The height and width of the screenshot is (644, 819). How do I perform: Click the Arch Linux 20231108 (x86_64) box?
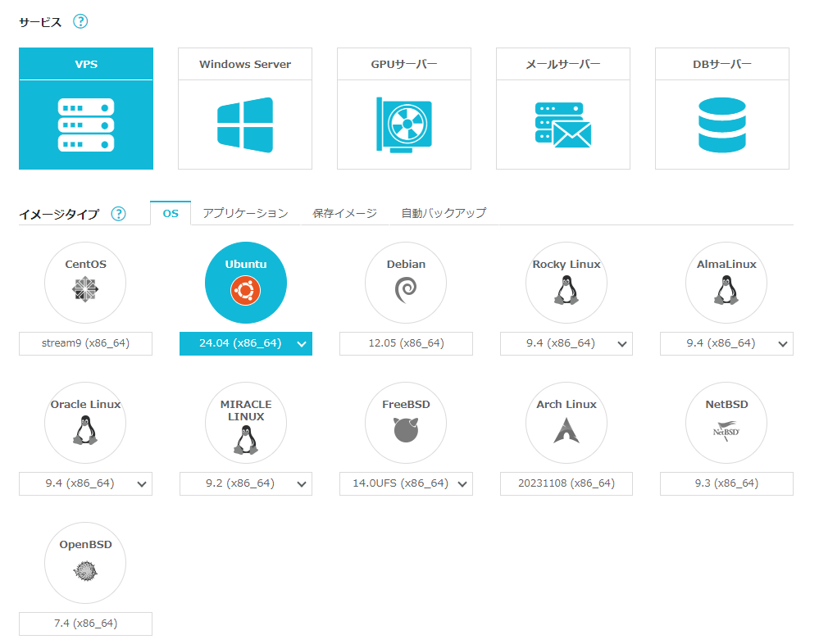pos(566,483)
